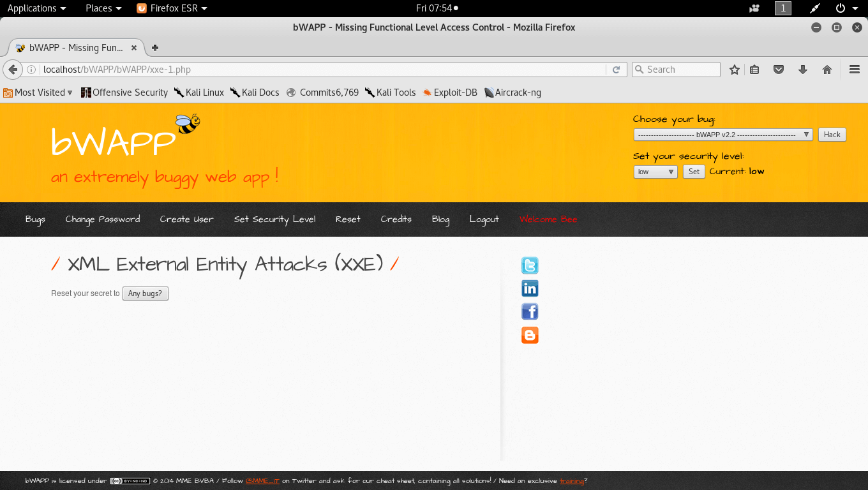Viewport: 868px width, 490px height.
Task: Click the Hack button
Action: click(x=832, y=135)
